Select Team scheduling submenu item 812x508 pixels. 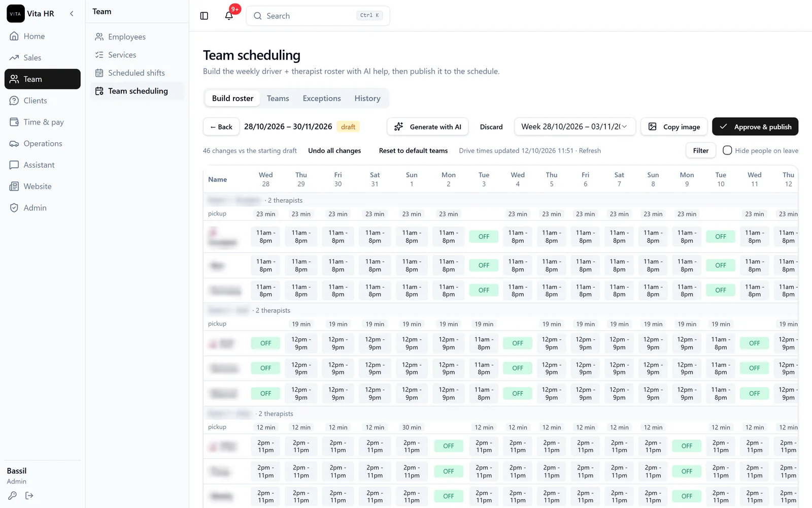[138, 91]
